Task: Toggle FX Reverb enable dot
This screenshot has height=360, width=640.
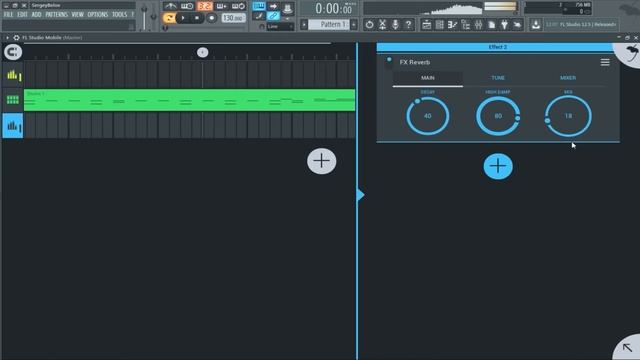Action: (389, 60)
